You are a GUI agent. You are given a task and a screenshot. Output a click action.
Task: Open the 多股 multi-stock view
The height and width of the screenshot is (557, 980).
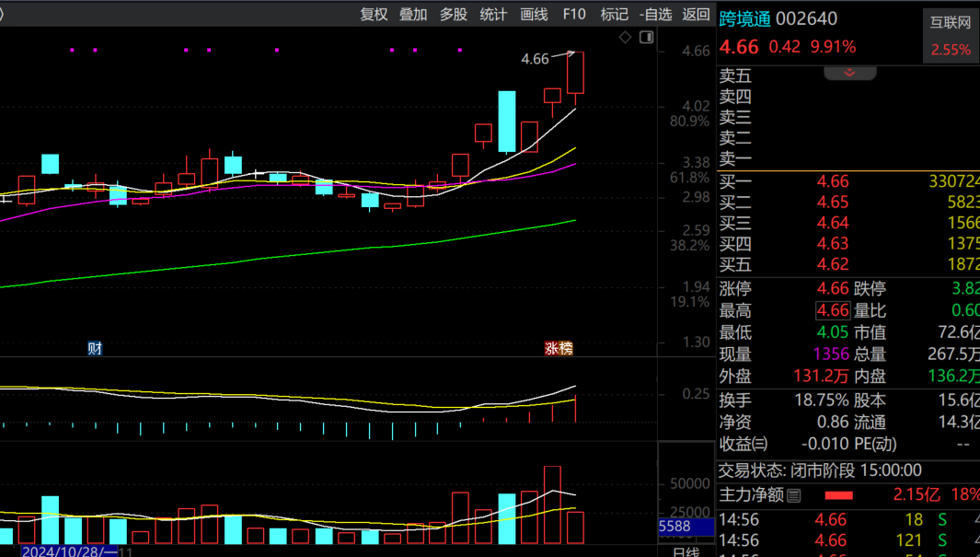click(x=453, y=15)
